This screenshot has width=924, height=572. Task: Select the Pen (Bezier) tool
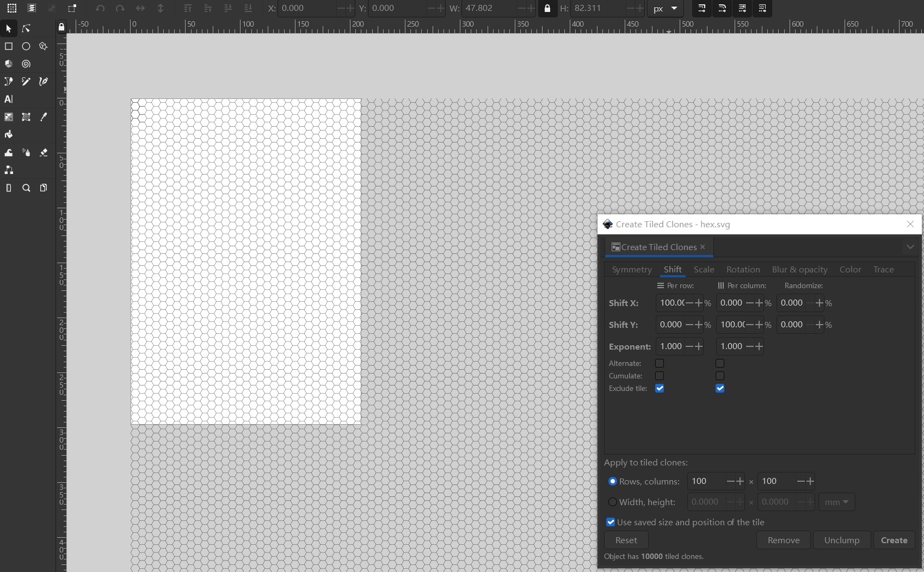coord(9,82)
